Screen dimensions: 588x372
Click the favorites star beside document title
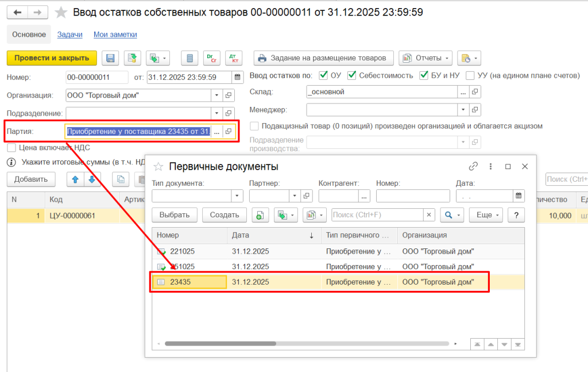point(60,12)
